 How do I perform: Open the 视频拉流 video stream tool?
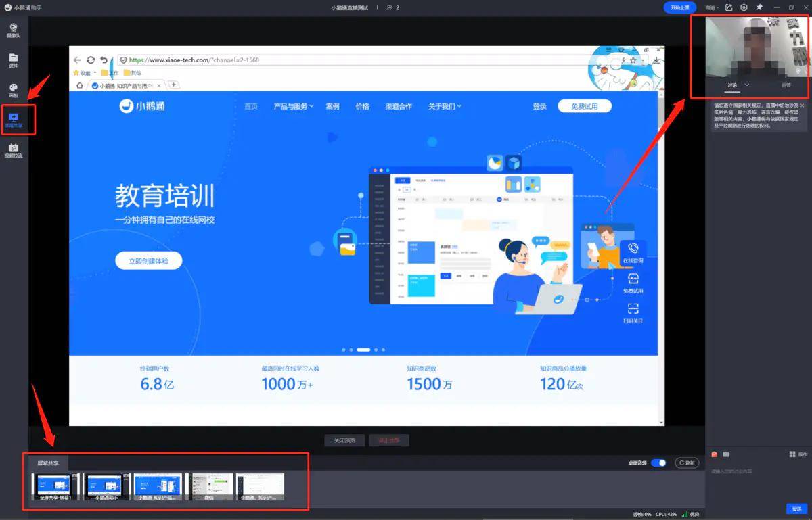pos(13,151)
